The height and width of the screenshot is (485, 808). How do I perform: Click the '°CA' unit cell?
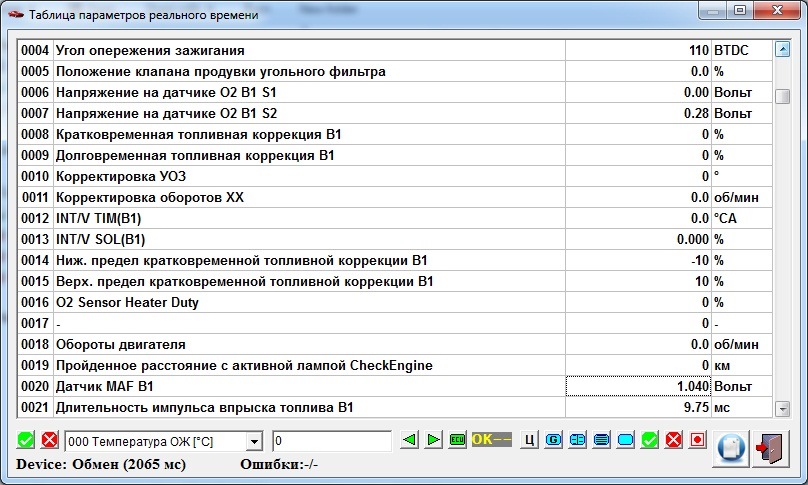(x=742, y=218)
